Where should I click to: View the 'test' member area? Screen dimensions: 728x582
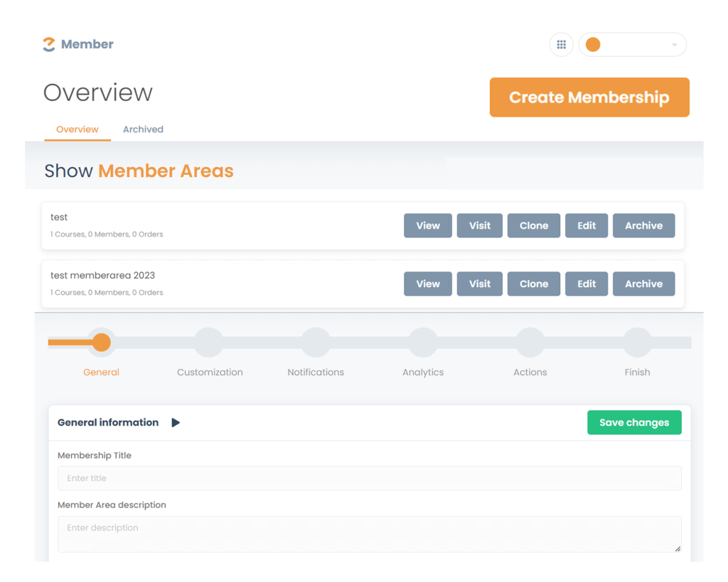[428, 226]
